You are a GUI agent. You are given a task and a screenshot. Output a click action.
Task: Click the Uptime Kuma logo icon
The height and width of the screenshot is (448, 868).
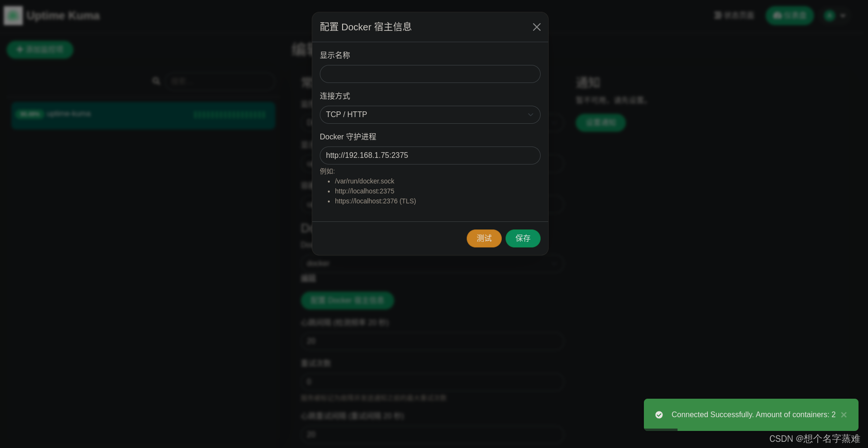tap(13, 15)
